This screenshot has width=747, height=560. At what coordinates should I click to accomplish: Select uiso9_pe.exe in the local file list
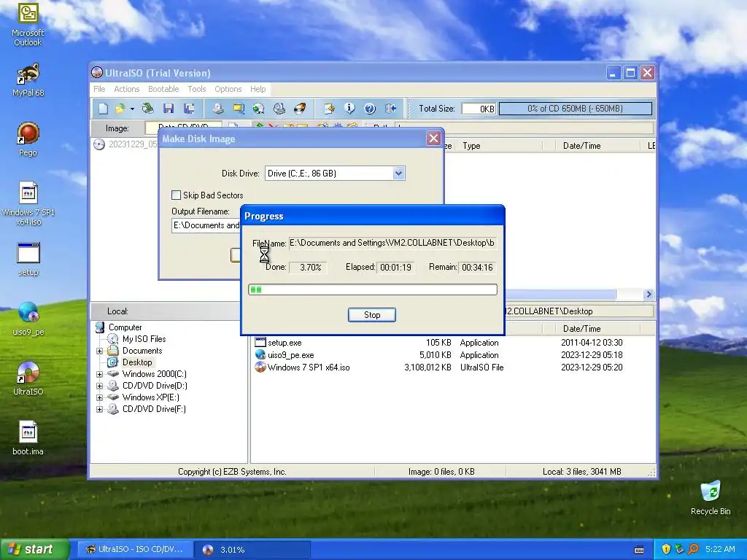[290, 355]
